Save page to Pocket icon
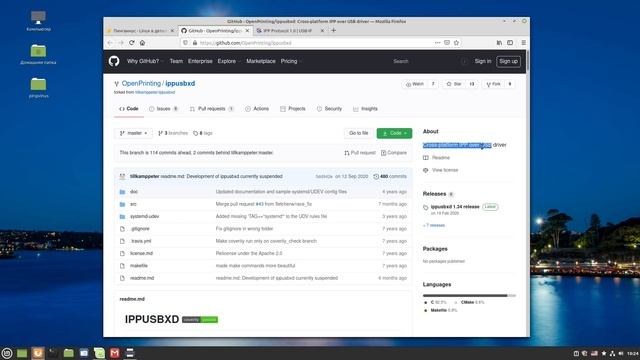 pyautogui.click(x=447, y=42)
